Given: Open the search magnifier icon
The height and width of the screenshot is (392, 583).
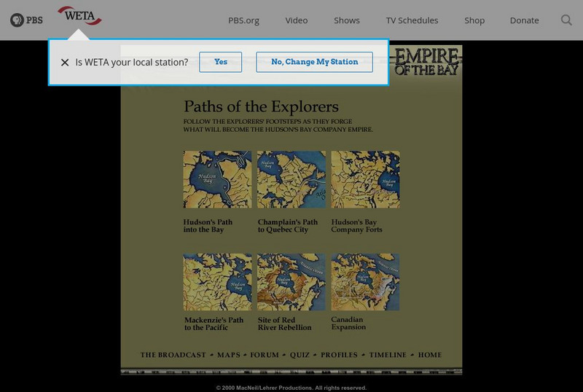Looking at the screenshot, I should click(566, 20).
